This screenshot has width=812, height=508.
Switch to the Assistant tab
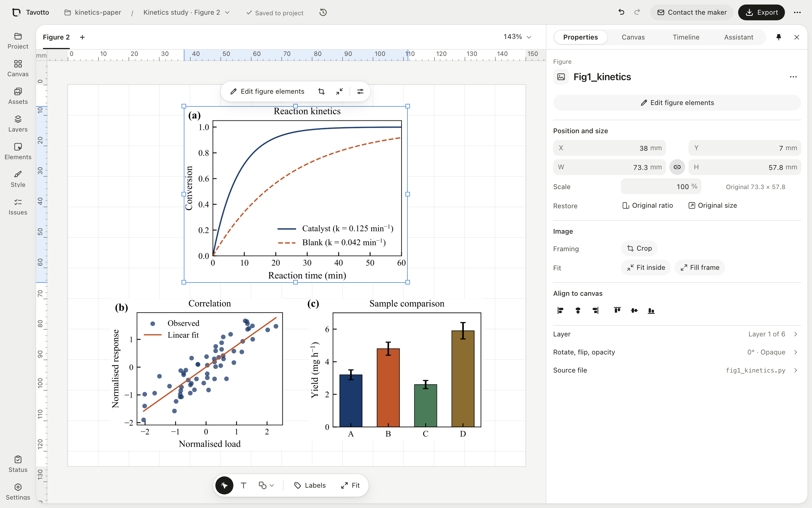(x=738, y=37)
